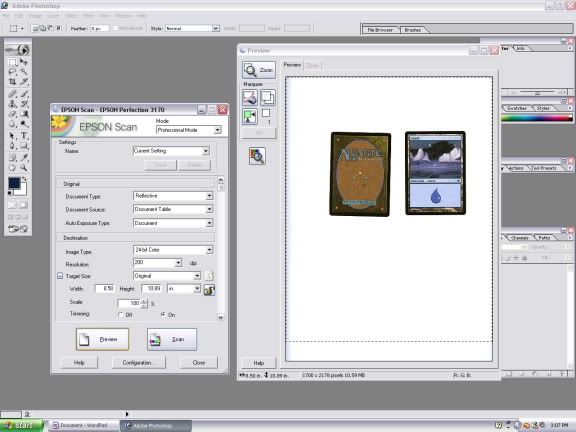The image size is (576, 432).
Task: Switch to the Swatches tab
Action: 516,108
